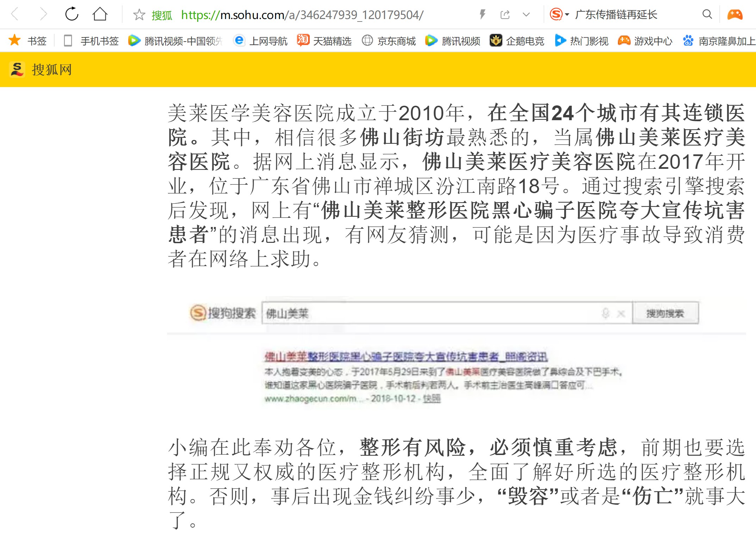Open 南京隆鼻加上 bookmark

tap(719, 41)
